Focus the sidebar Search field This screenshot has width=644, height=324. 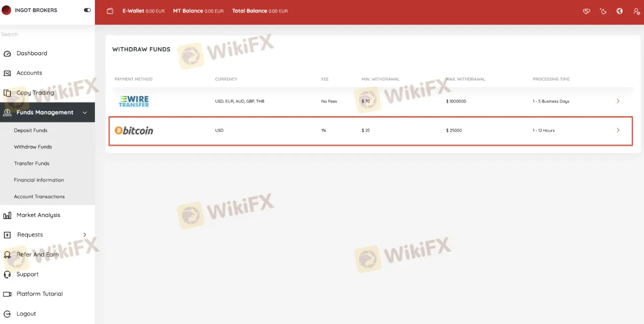47,34
